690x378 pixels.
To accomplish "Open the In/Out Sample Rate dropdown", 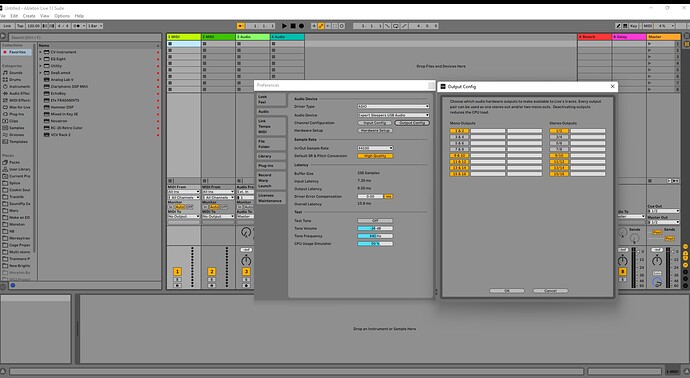I will (x=375, y=148).
